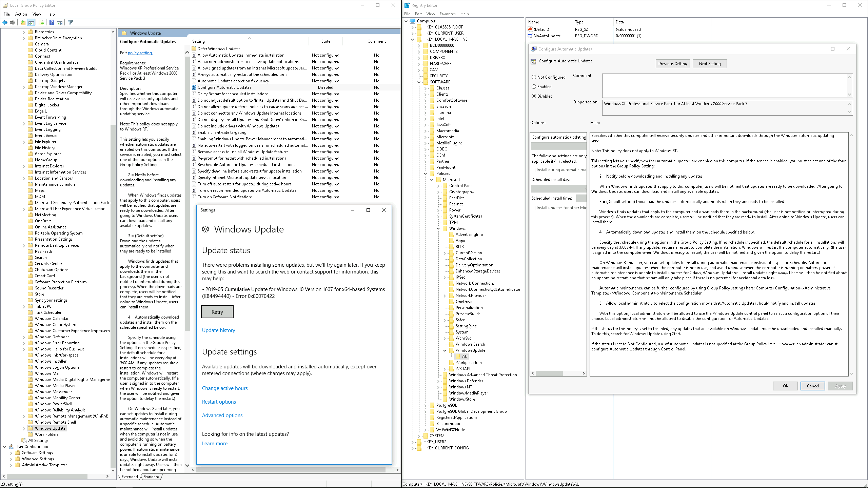
Task: Expand the Internet Explorer policy folder
Action: [x=24, y=166]
